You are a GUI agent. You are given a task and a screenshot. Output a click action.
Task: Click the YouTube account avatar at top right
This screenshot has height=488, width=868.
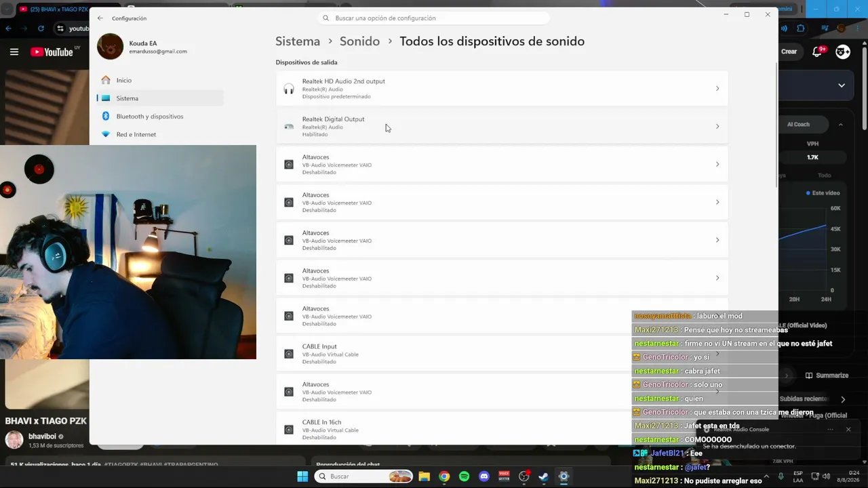(x=843, y=52)
